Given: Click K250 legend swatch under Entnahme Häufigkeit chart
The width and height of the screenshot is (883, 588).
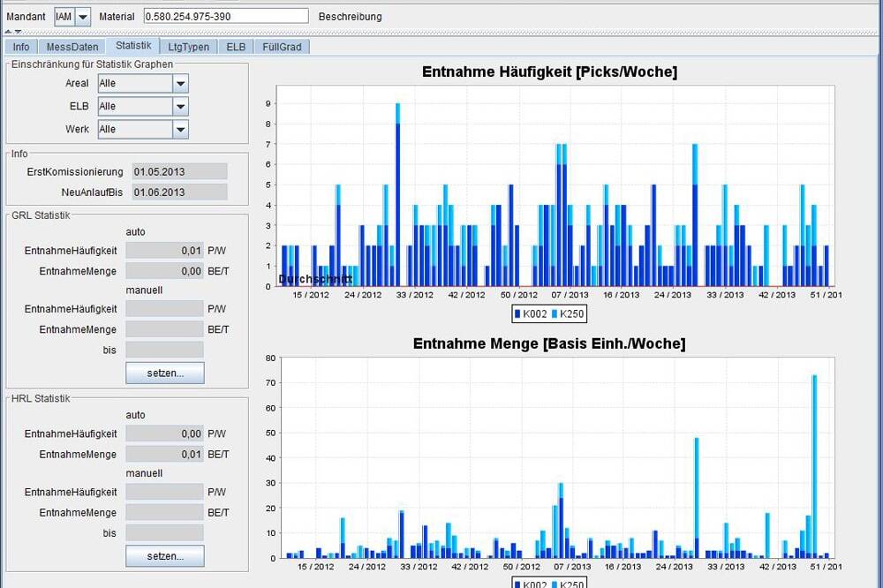Looking at the screenshot, I should point(555,313).
